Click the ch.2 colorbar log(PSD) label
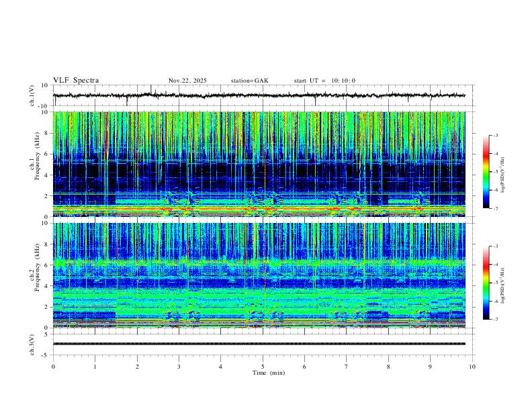The height and width of the screenshot is (411, 532). [x=502, y=285]
